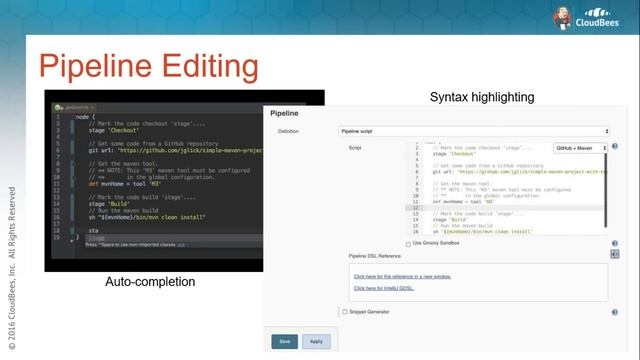Click the typed 'sta' text in IDE
The height and width of the screenshot is (360, 640).
(93, 231)
